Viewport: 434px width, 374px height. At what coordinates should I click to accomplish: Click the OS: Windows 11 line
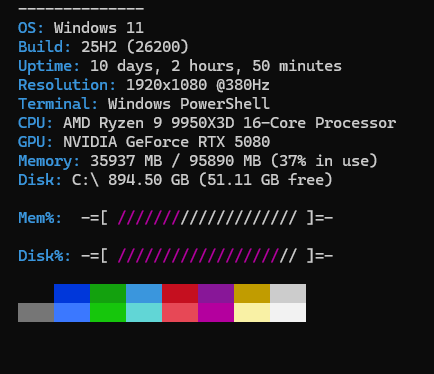(81, 28)
